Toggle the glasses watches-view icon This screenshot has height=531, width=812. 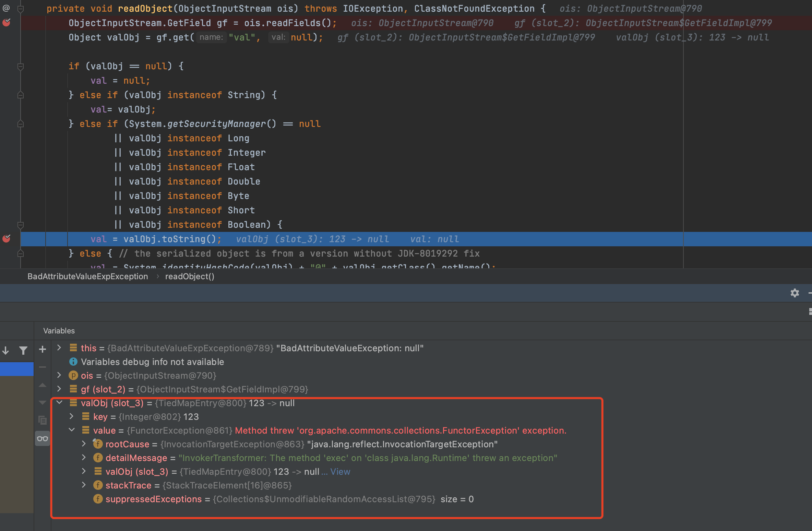[x=43, y=438]
